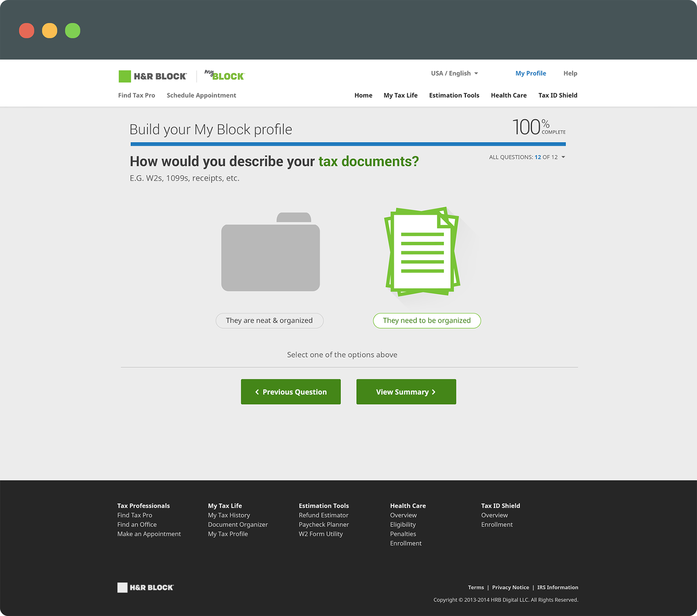Click the MyBlock logo in header
Screen dimensions: 697x616
pyautogui.click(x=225, y=76)
